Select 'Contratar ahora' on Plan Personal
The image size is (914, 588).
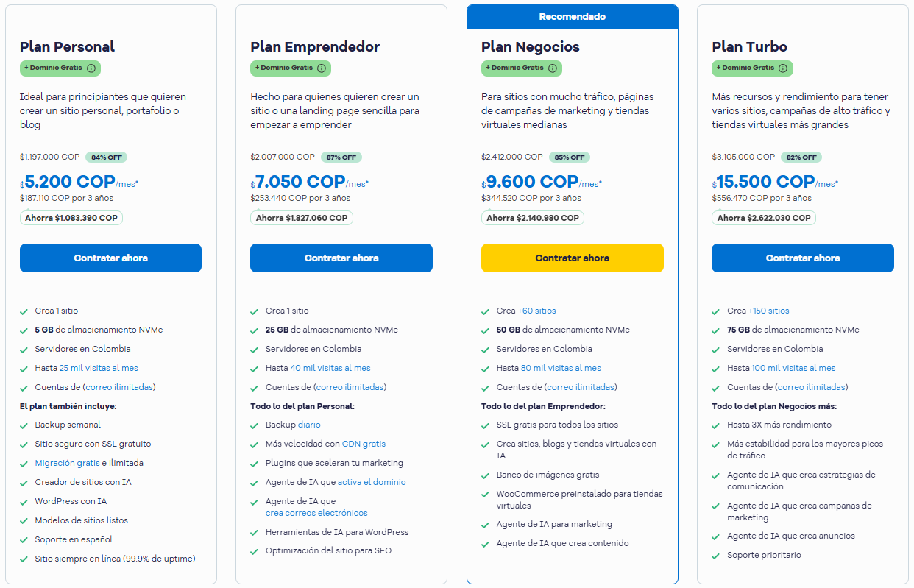tap(110, 258)
